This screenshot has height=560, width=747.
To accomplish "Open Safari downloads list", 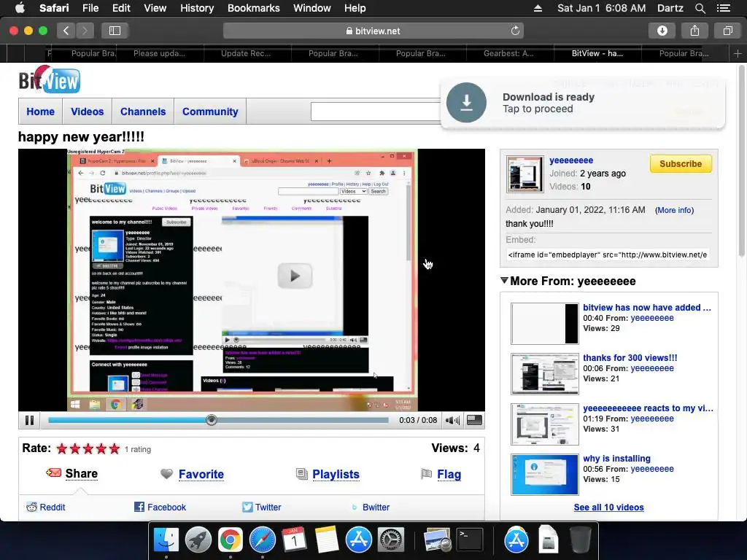I will point(662,31).
